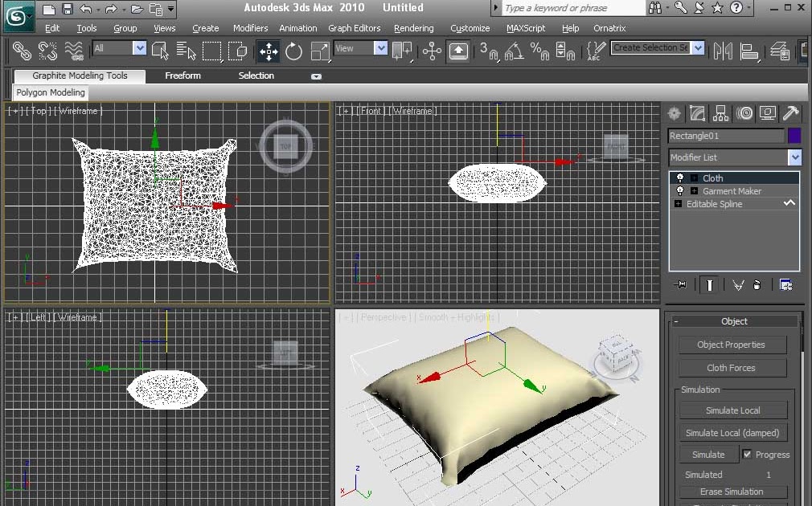Click the Rectangle01 object name field
The width and height of the screenshot is (812, 506).
pos(726,136)
